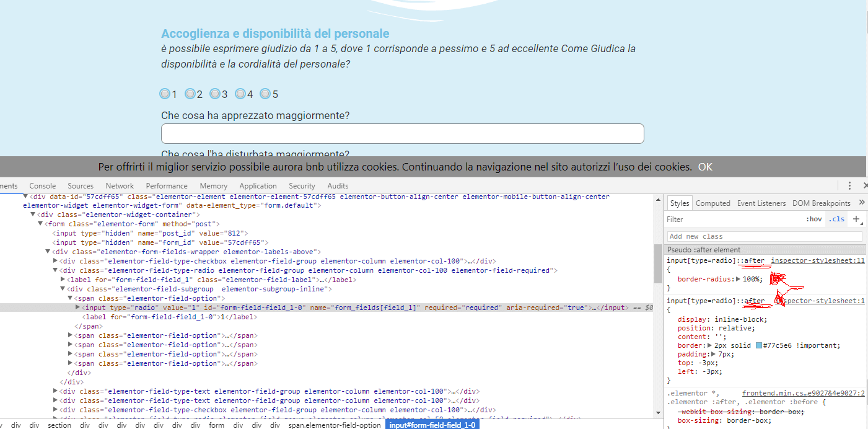Screen dimensions: 868x429
Task: Toggle the .cls class editor
Action: 836,219
